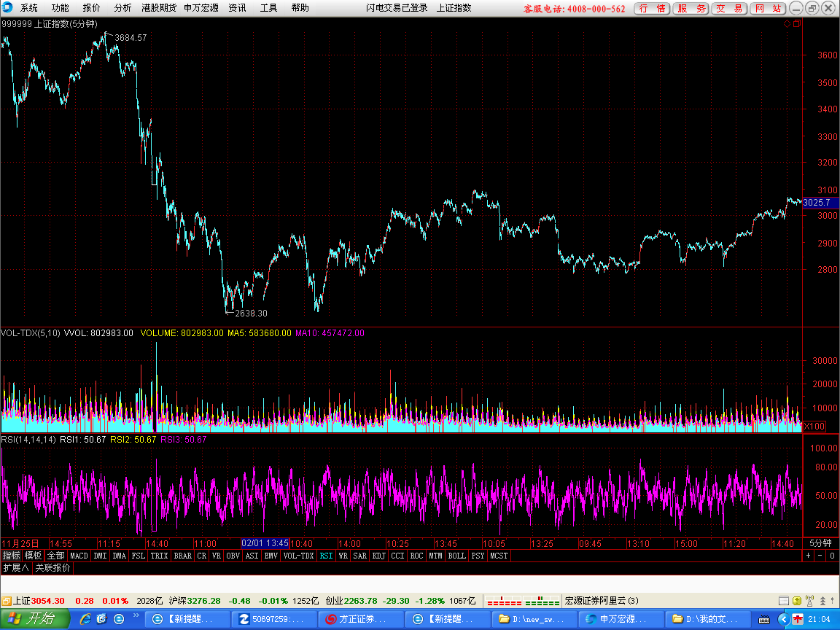Click the 02/01 13:45 time marker
The image size is (840, 630).
pos(265,543)
